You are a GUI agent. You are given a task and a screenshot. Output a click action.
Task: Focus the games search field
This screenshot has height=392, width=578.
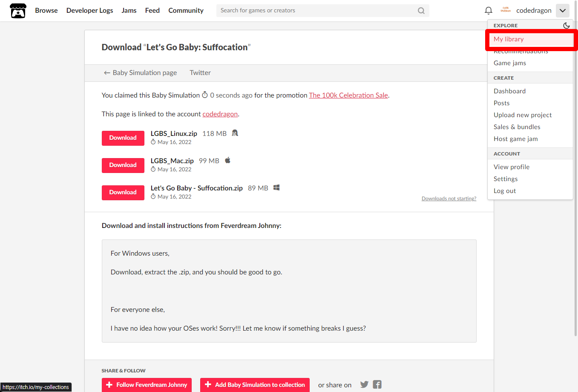pos(322,11)
